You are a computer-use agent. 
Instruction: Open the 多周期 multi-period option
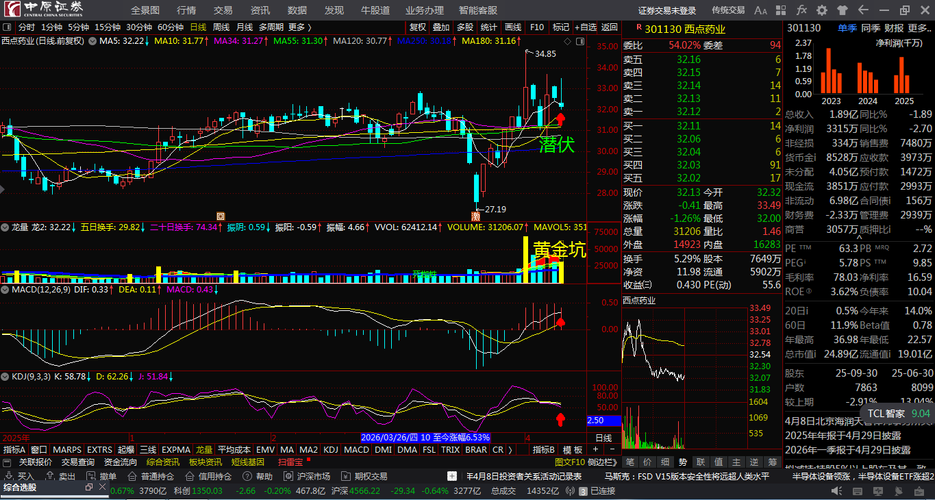point(271,27)
